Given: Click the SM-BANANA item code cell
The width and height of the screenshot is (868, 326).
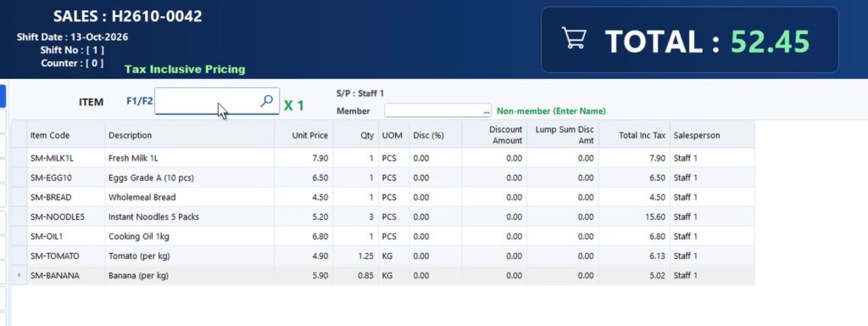Looking at the screenshot, I should coord(66,275).
